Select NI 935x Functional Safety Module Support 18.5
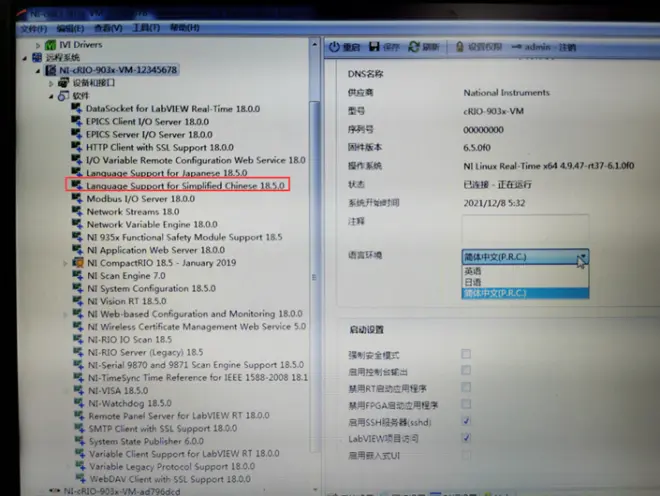 coord(184,237)
